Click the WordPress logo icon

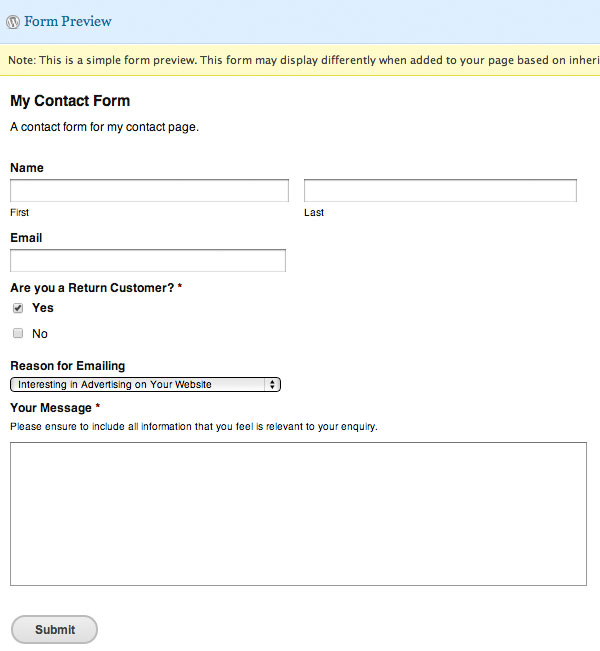13,22
